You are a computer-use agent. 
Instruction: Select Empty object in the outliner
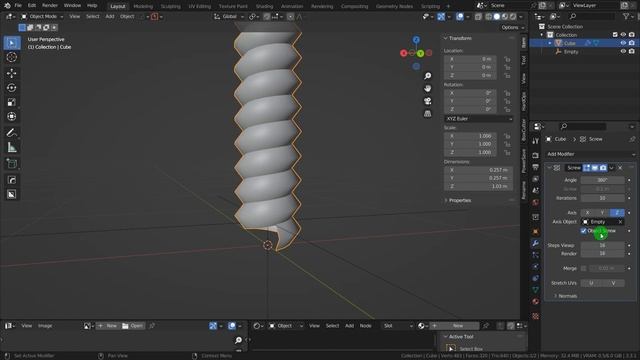571,51
